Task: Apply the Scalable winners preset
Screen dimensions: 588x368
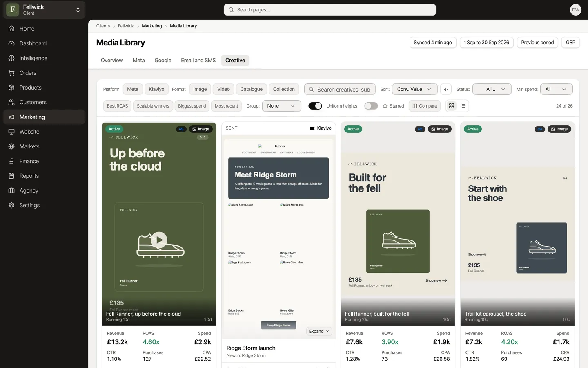Action: 153,106
